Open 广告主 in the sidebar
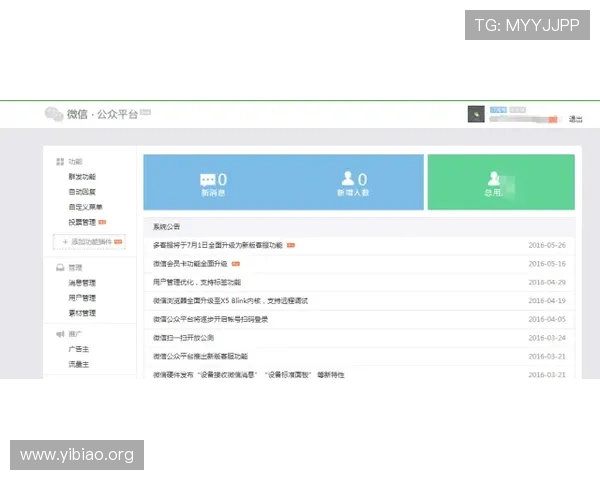600x480 pixels. click(x=78, y=349)
